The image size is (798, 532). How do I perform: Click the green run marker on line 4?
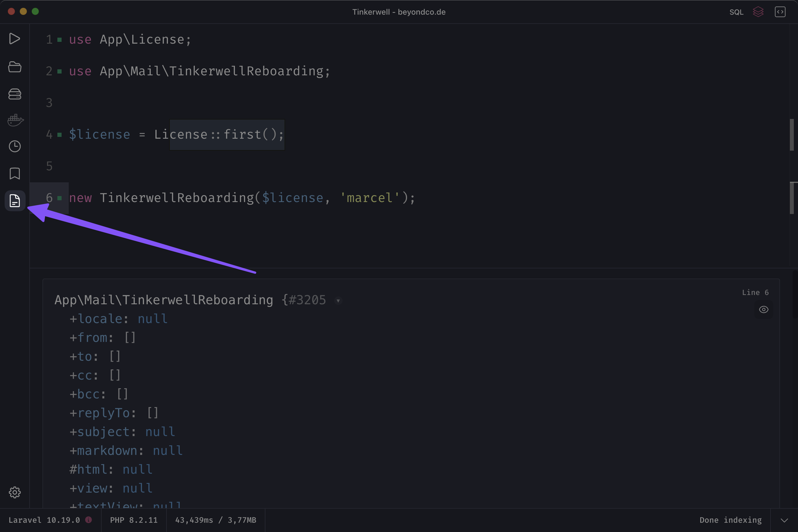pos(60,135)
